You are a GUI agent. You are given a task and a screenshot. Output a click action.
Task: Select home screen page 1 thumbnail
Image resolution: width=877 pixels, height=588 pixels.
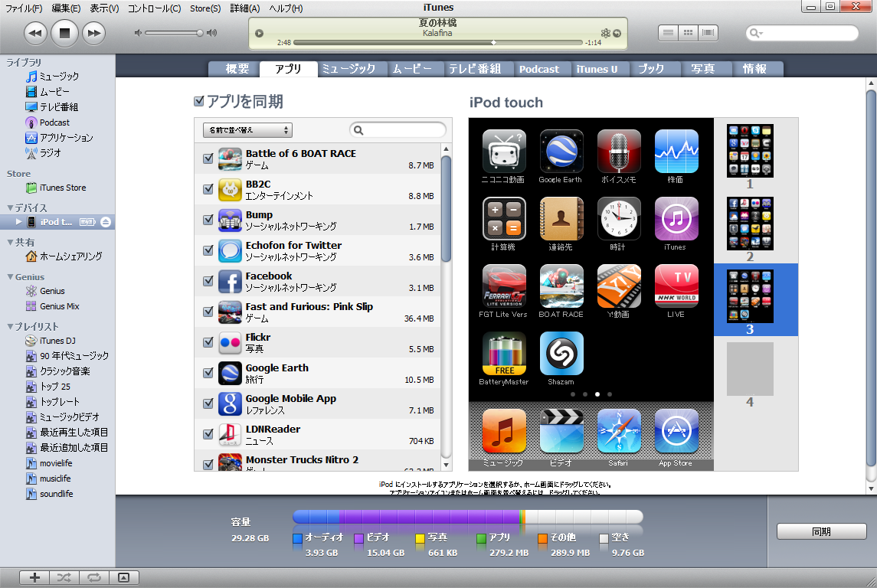tap(750, 151)
